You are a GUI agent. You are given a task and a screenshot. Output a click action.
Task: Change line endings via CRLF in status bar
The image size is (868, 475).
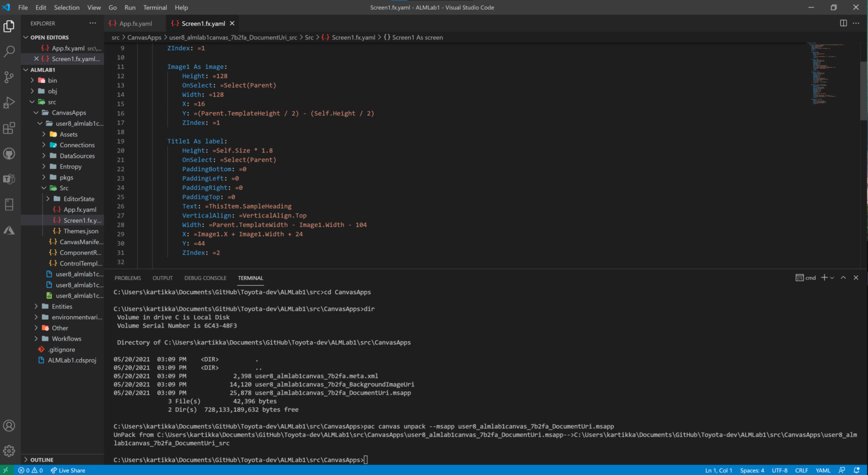pyautogui.click(x=801, y=470)
